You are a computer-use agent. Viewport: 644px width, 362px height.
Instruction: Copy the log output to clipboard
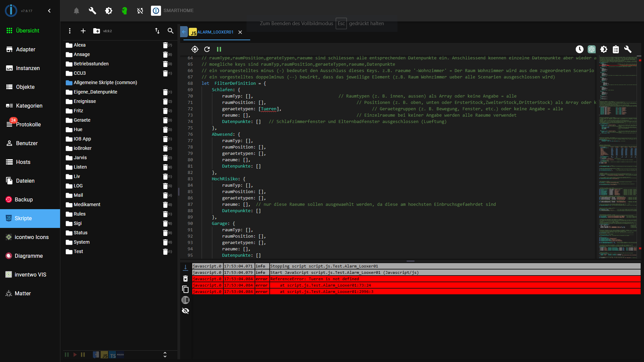tap(185, 289)
